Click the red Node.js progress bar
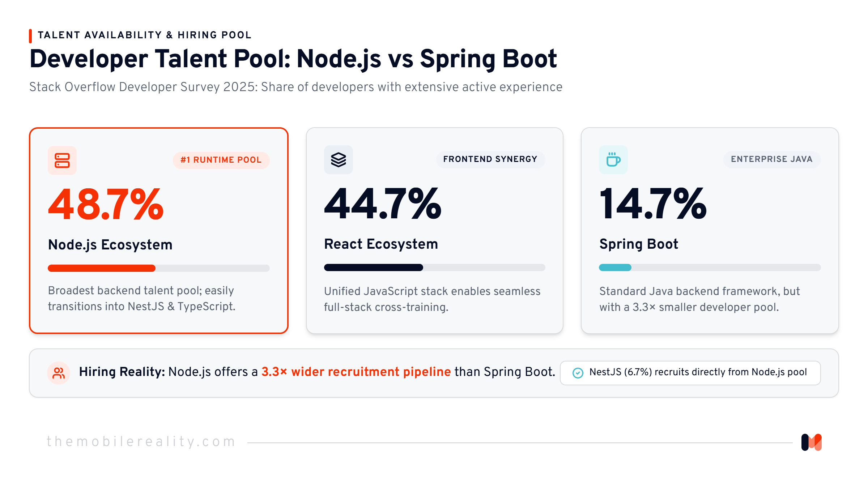Screen dimensions: 868x488 pos(102,268)
